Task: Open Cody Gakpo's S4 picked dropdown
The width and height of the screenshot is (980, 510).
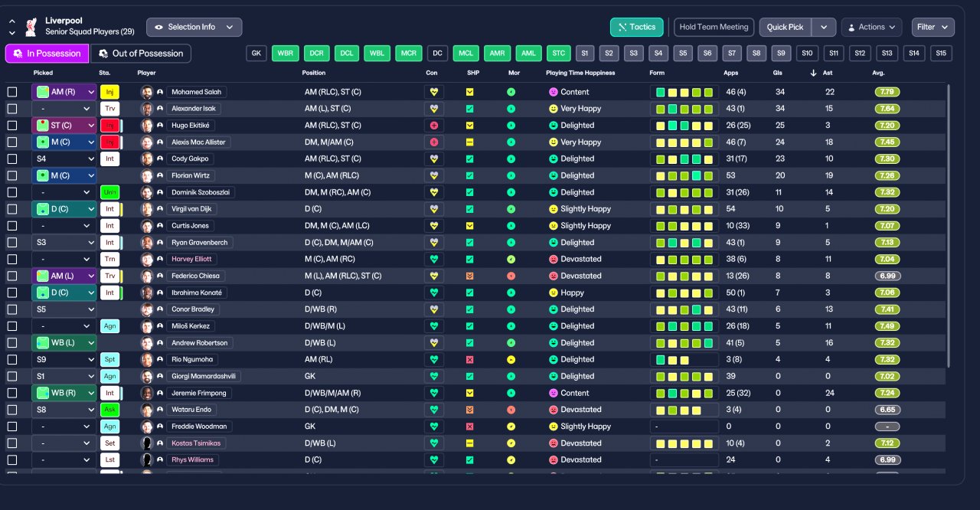Action: 64,159
